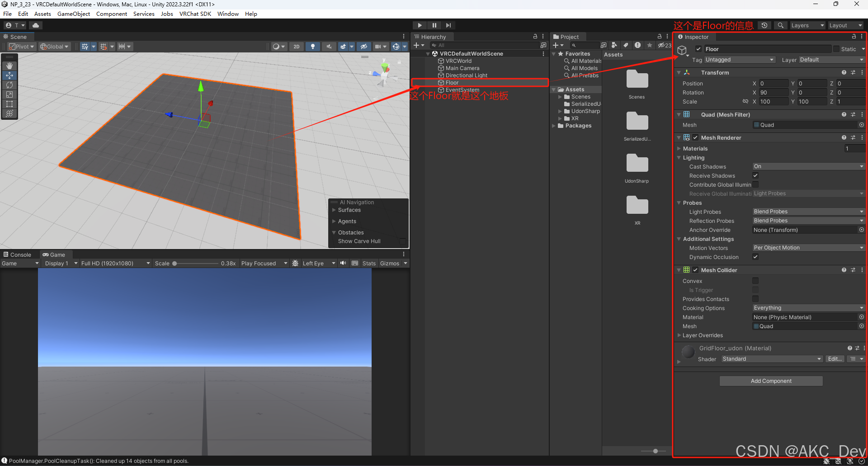
Task: Collapse the VRCDefaultWorldScene hierarchy node
Action: click(x=428, y=54)
